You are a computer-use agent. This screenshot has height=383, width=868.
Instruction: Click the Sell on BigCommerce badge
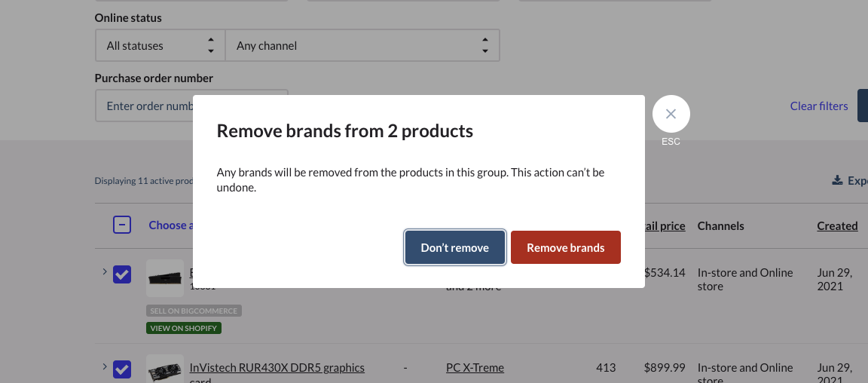coord(194,311)
